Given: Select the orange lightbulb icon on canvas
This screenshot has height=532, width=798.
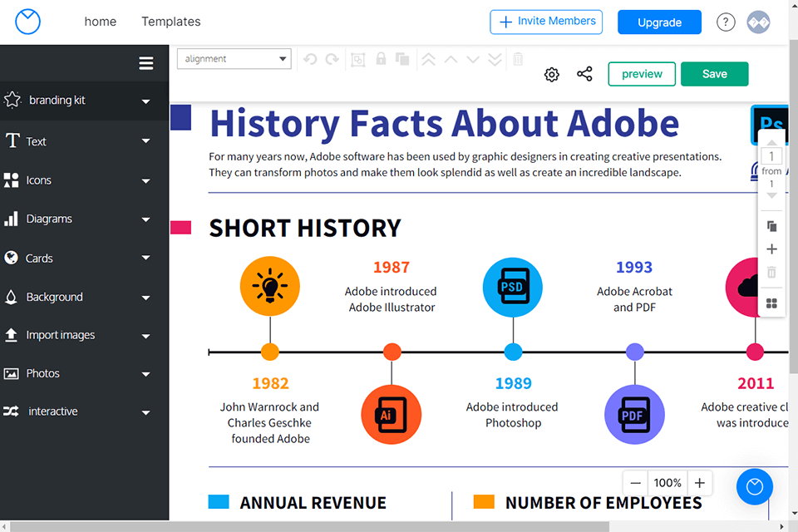Looking at the screenshot, I should click(x=270, y=286).
